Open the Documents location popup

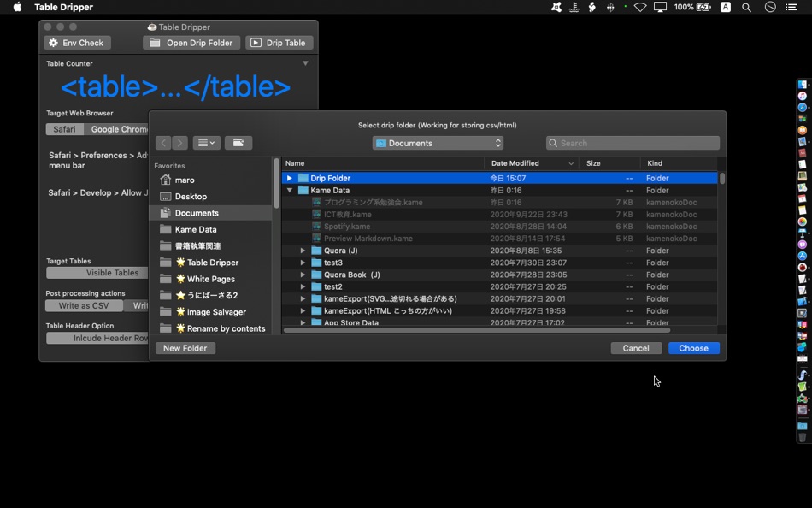click(x=438, y=143)
